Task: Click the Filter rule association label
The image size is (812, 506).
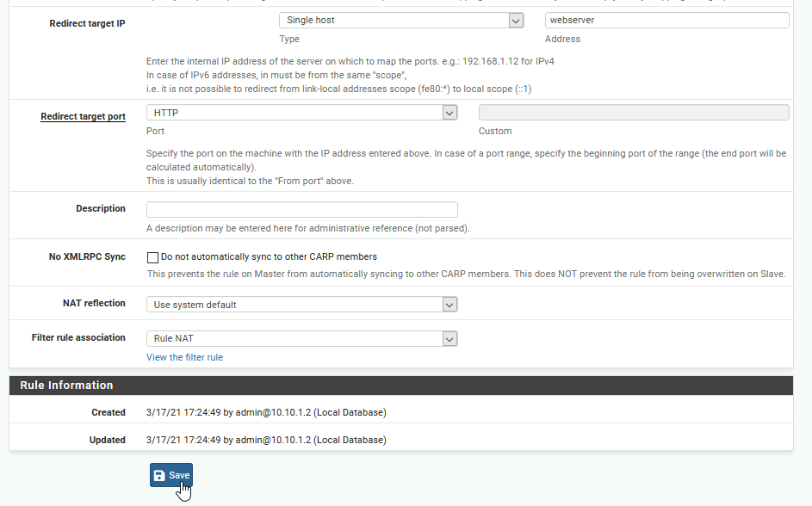Action: tap(78, 337)
